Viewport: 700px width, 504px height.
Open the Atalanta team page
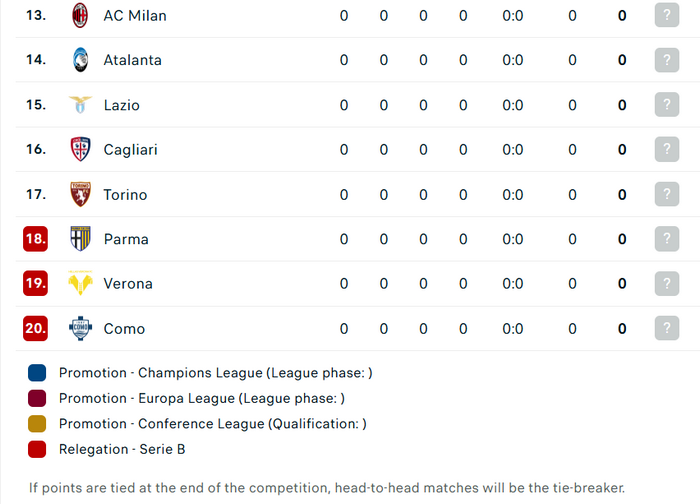(x=133, y=60)
